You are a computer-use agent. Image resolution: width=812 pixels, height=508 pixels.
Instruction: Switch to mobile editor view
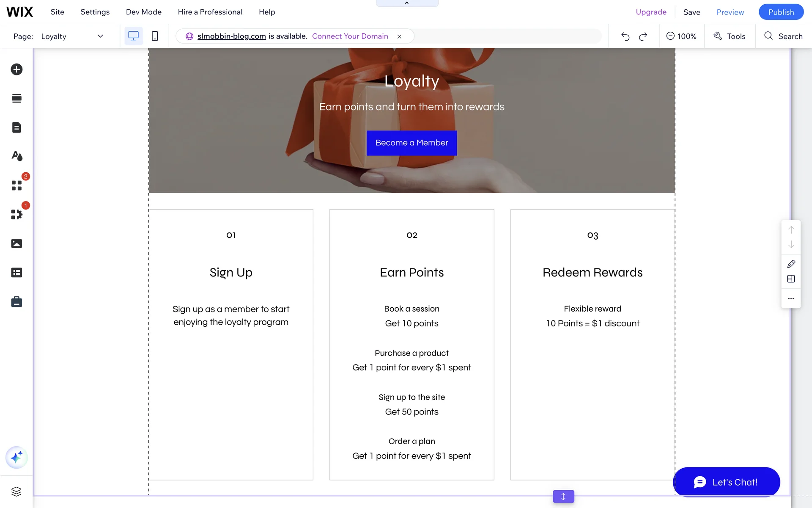coord(155,36)
